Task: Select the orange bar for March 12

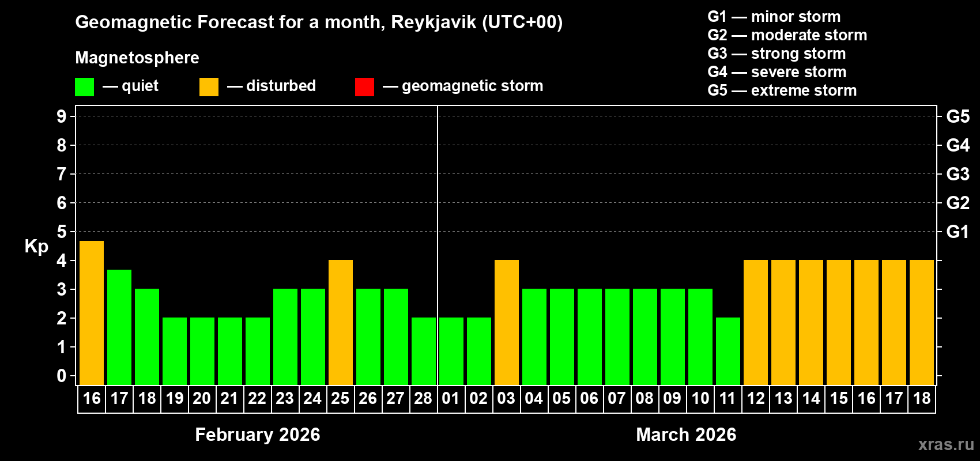Action: 756,323
